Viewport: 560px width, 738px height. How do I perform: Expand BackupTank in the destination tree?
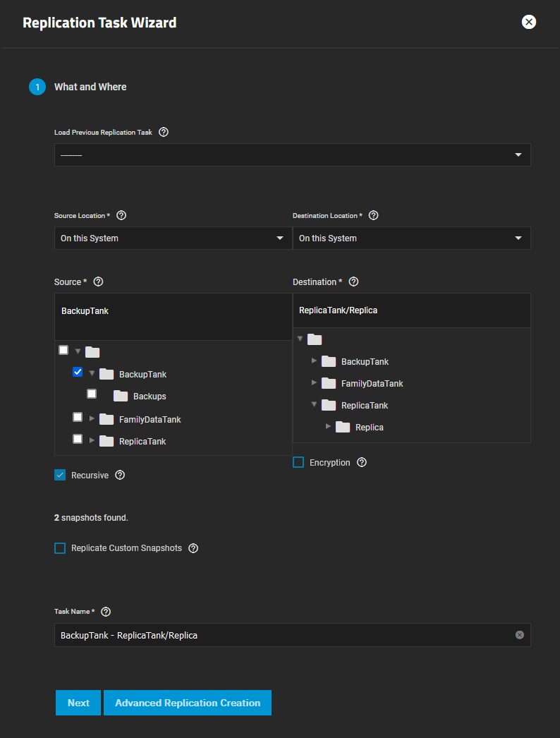tap(314, 361)
